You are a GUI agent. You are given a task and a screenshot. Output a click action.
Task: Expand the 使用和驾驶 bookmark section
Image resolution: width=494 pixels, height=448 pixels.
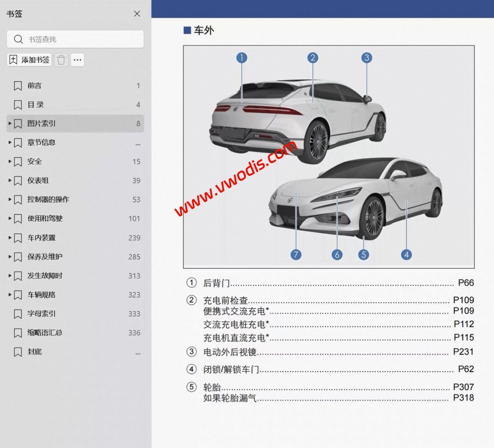click(9, 218)
